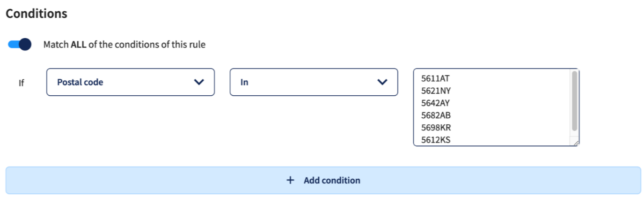
Task: Place cursor on postal code 5611AT
Action: click(x=435, y=78)
